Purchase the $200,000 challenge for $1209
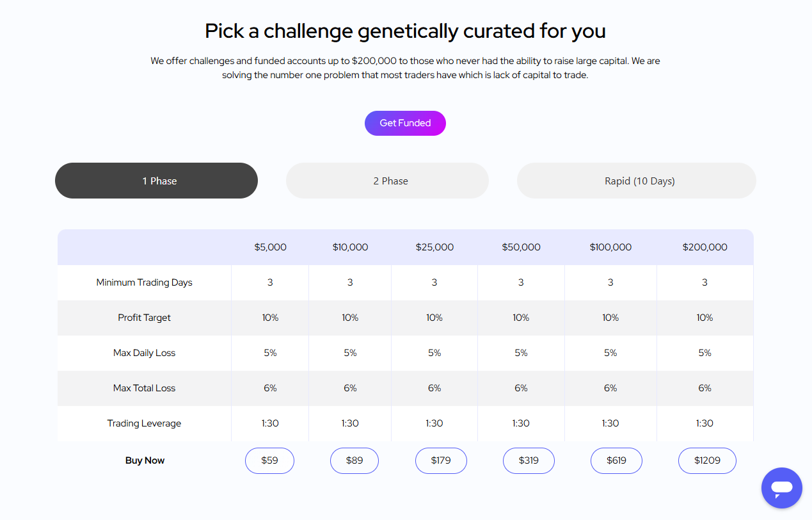This screenshot has width=812, height=520. point(707,460)
